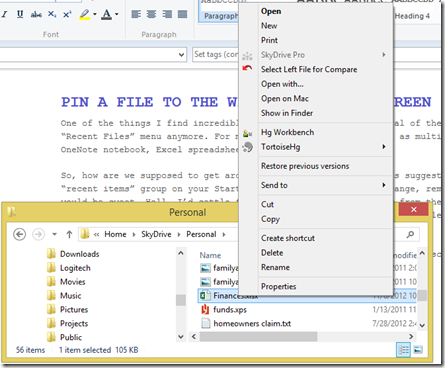445x368 pixels.
Task: Switch to details view icon
Action: tap(403, 350)
